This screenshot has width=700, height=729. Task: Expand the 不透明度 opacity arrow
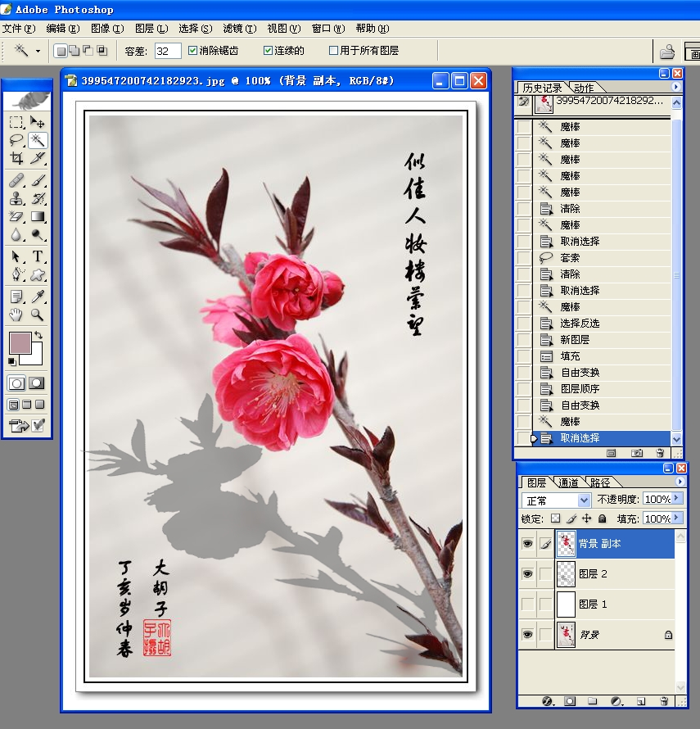point(675,498)
